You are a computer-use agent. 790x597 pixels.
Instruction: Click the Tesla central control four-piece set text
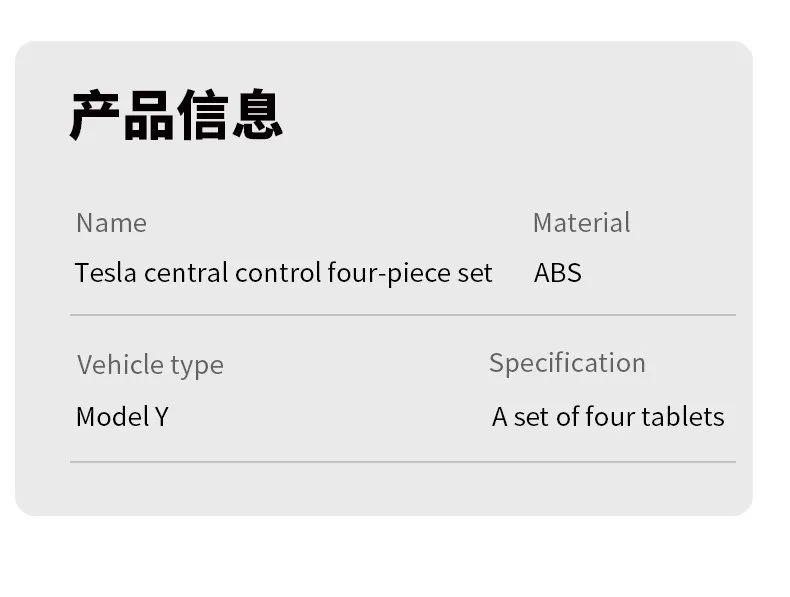pyautogui.click(x=283, y=274)
